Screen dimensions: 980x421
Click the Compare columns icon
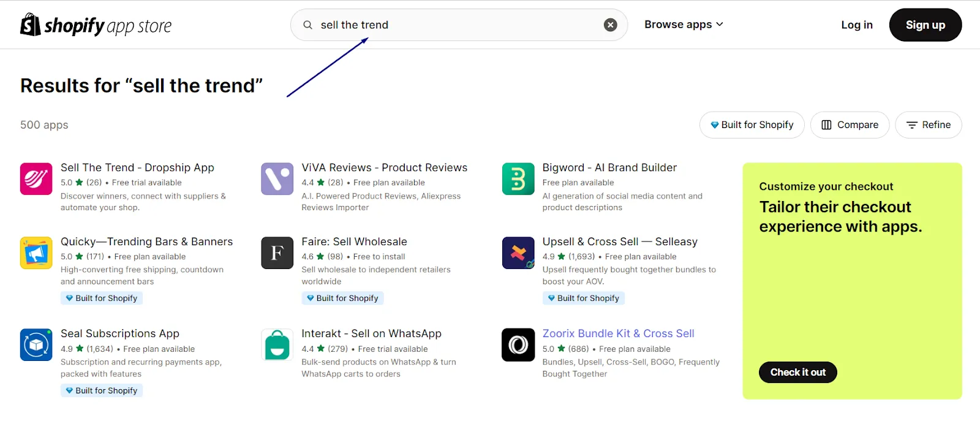click(x=826, y=125)
